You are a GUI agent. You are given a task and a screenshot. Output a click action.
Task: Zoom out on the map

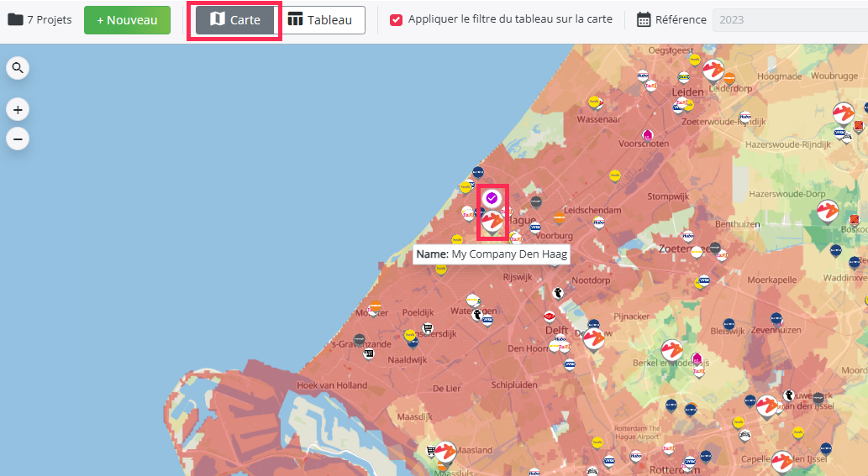point(18,139)
